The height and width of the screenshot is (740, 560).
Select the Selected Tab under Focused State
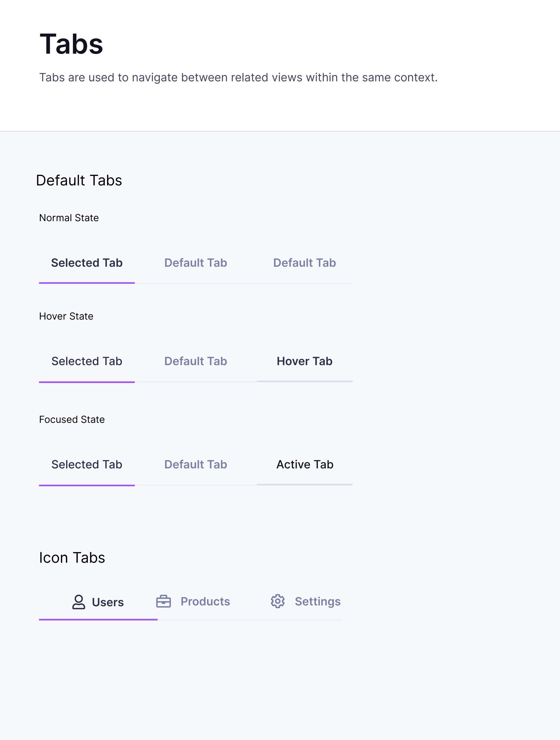pos(87,465)
